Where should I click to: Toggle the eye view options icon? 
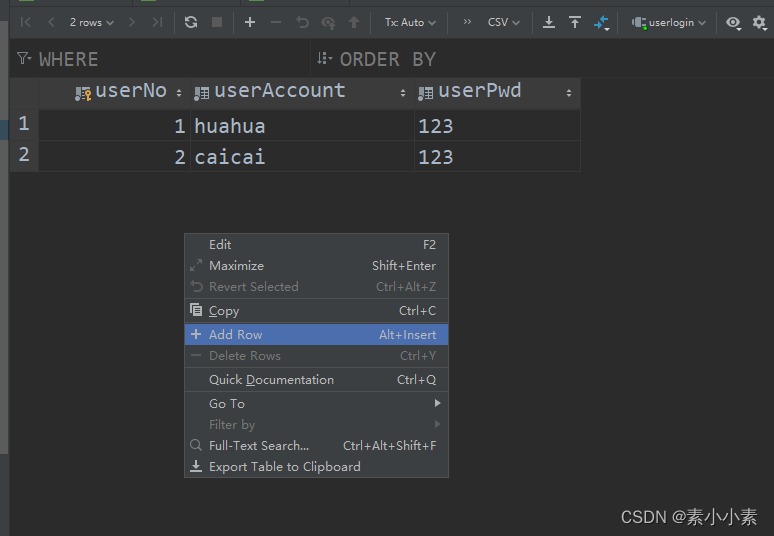[734, 23]
